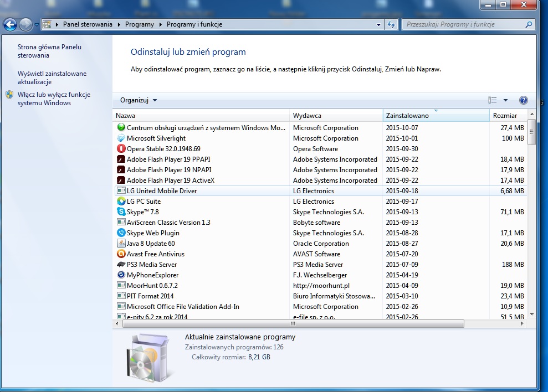
Task: Click the Panel sterowania breadcrumb
Action: (x=88, y=24)
